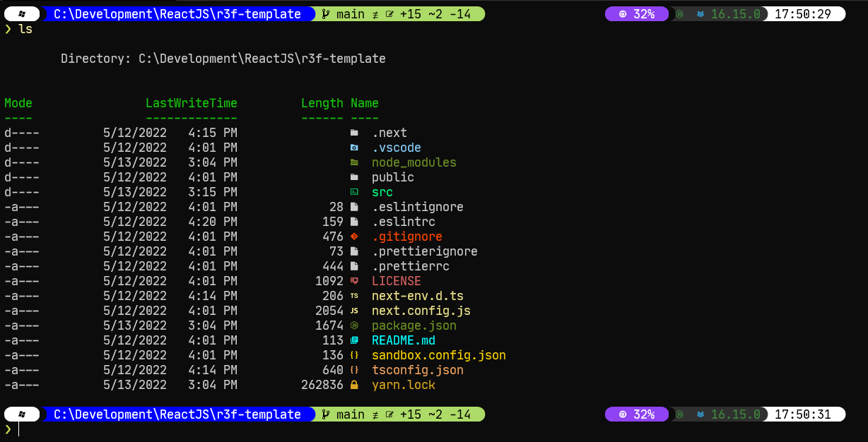Screen dimensions: 868x442
Task: Click the lock icon beside yarn.lock
Action: (x=354, y=385)
